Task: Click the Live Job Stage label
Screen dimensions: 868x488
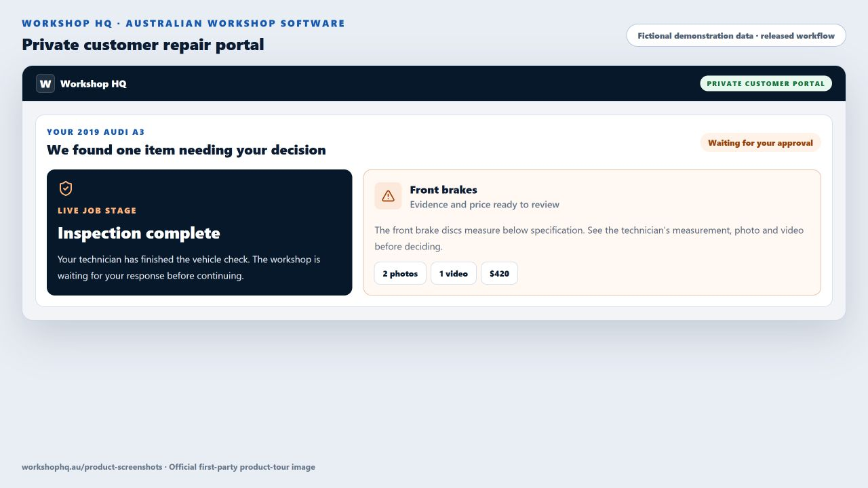Action: pyautogui.click(x=97, y=211)
